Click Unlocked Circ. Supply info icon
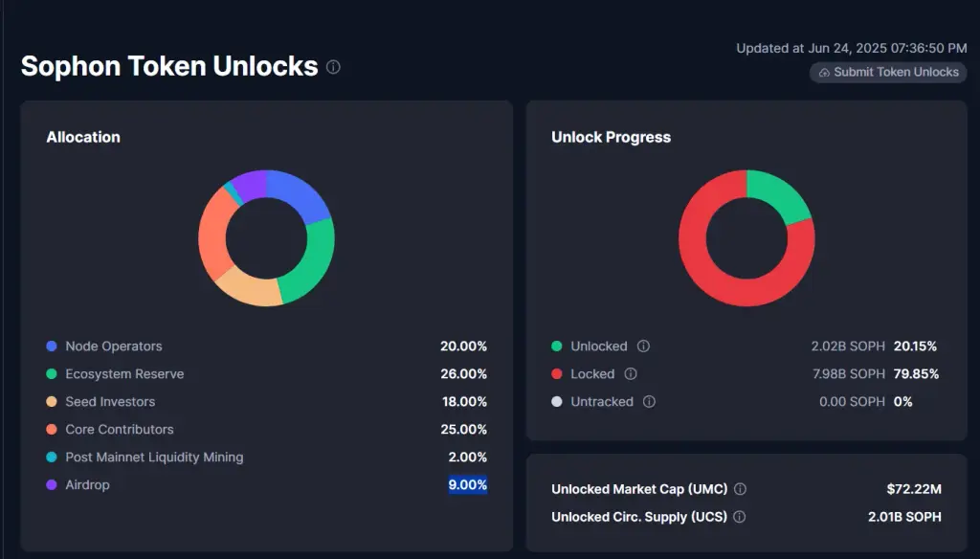This screenshot has width=980, height=559. [x=740, y=517]
